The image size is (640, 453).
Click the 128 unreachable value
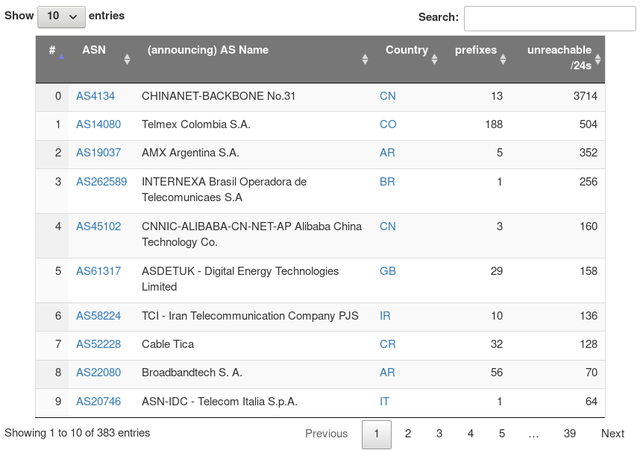coord(588,344)
